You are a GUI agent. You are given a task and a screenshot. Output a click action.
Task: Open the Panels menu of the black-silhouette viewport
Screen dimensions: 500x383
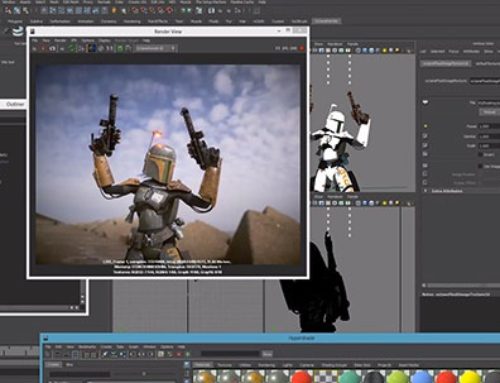pyautogui.click(x=353, y=197)
